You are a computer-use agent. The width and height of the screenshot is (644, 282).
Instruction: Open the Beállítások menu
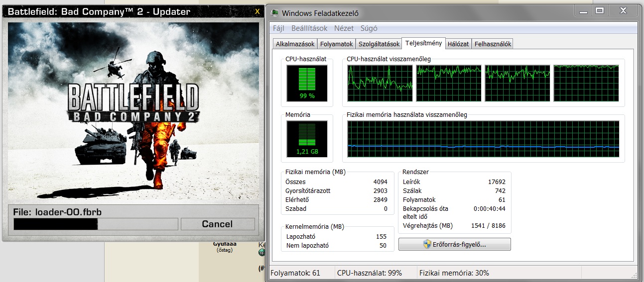point(309,28)
